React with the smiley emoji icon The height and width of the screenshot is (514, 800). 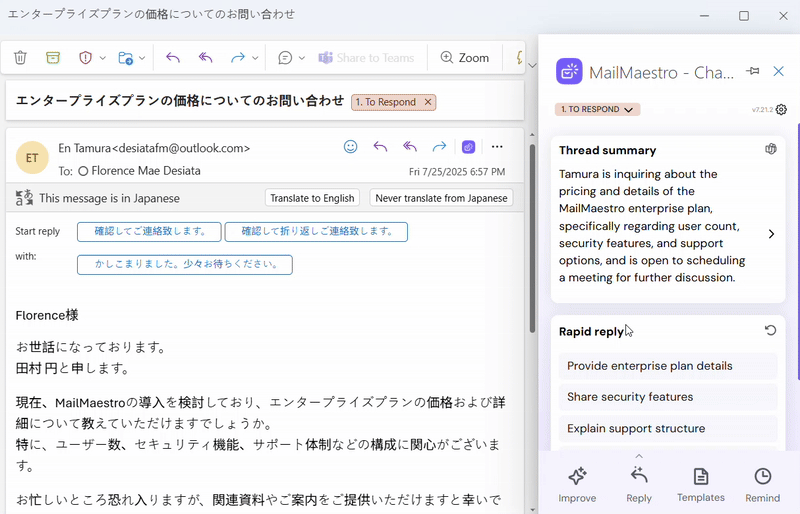pyautogui.click(x=351, y=147)
